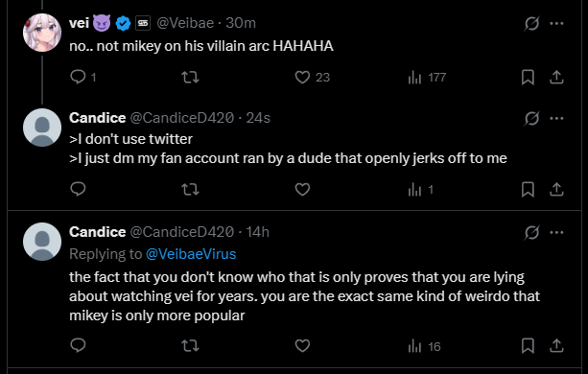
Task: Share vei's tweet via upload icon
Action: 556,78
